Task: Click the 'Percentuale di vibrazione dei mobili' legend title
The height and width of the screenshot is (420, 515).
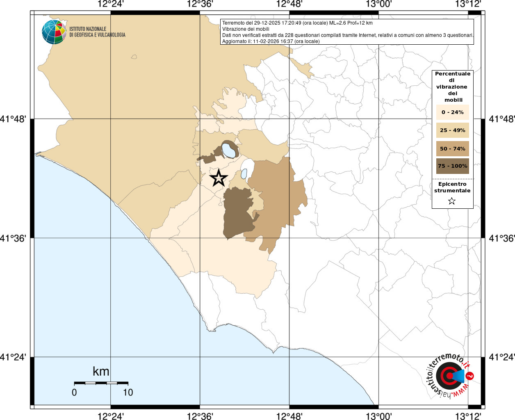Action: pos(452,87)
